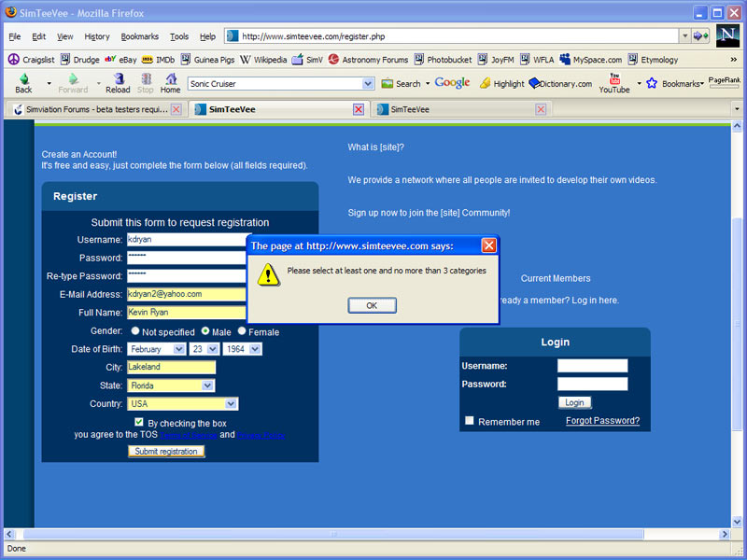Open the eBay bookmark
This screenshot has width=747, height=560.
coord(120,60)
